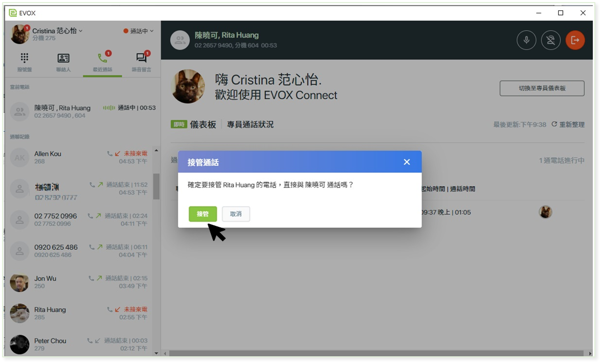Open Allen Kou missed call record
This screenshot has height=364, width=602.
click(80, 157)
